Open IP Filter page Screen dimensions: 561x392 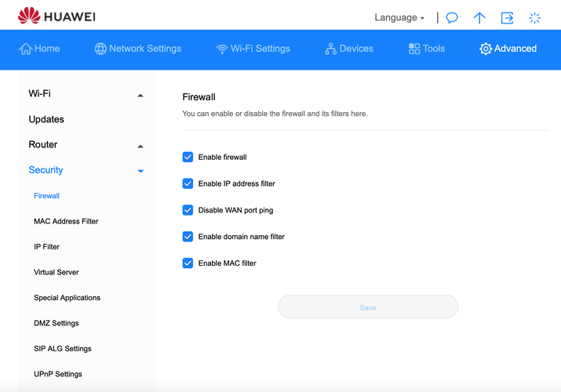(46, 246)
